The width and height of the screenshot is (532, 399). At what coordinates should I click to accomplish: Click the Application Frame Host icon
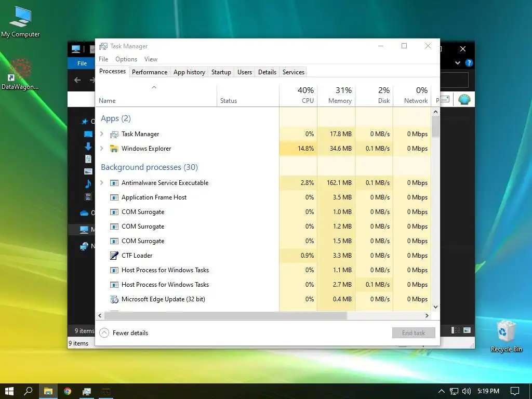(x=114, y=197)
